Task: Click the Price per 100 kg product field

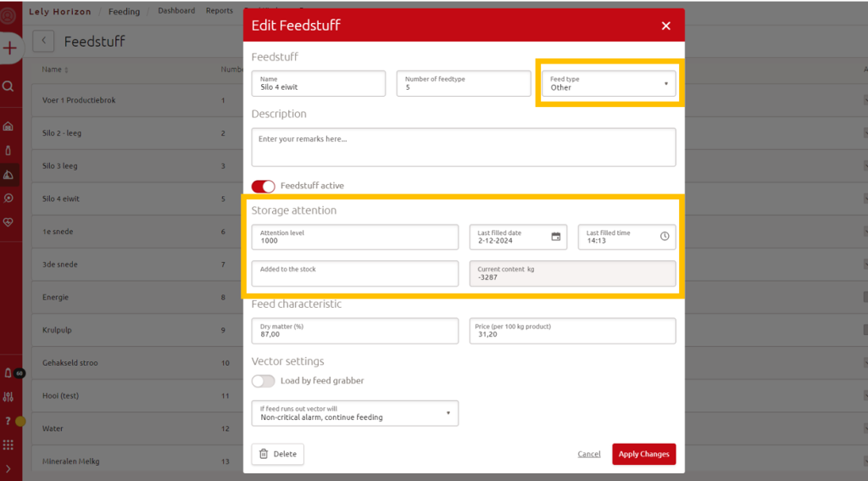Action: pyautogui.click(x=572, y=331)
